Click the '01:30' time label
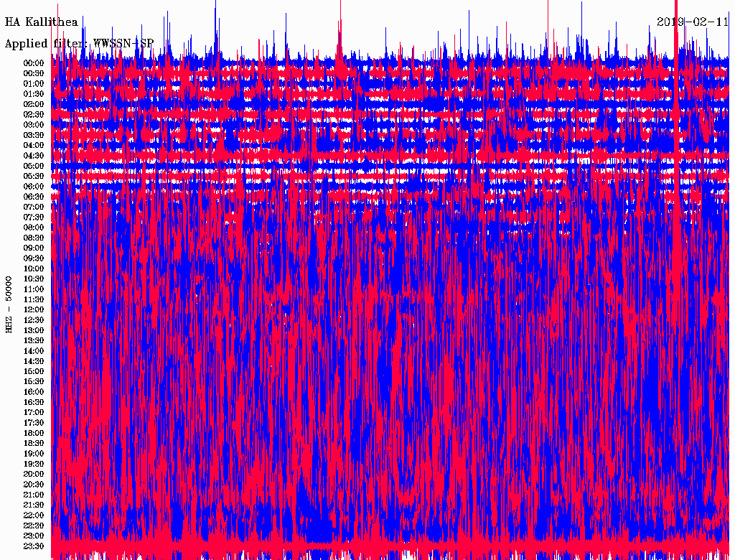Viewport: 735px width, 560px height. pyautogui.click(x=34, y=94)
